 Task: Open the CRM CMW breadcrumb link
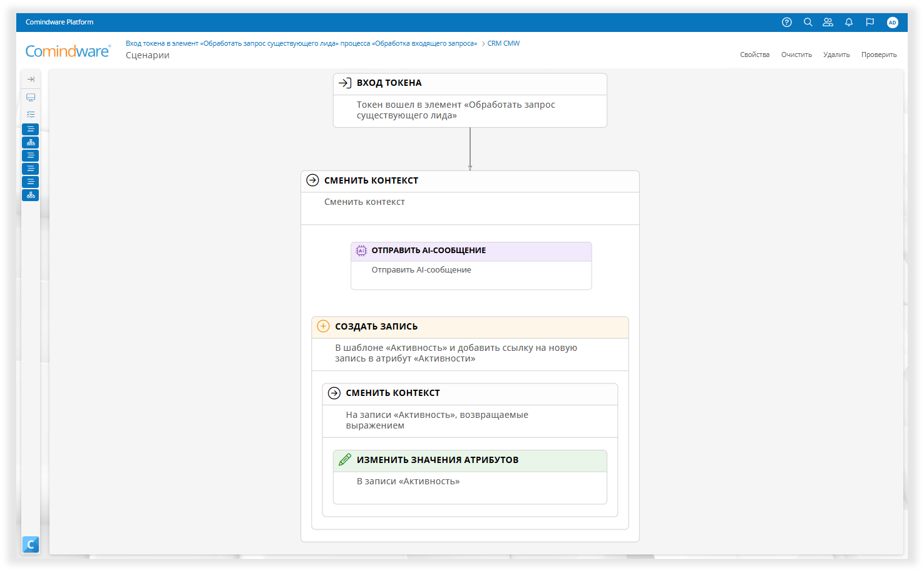[503, 43]
